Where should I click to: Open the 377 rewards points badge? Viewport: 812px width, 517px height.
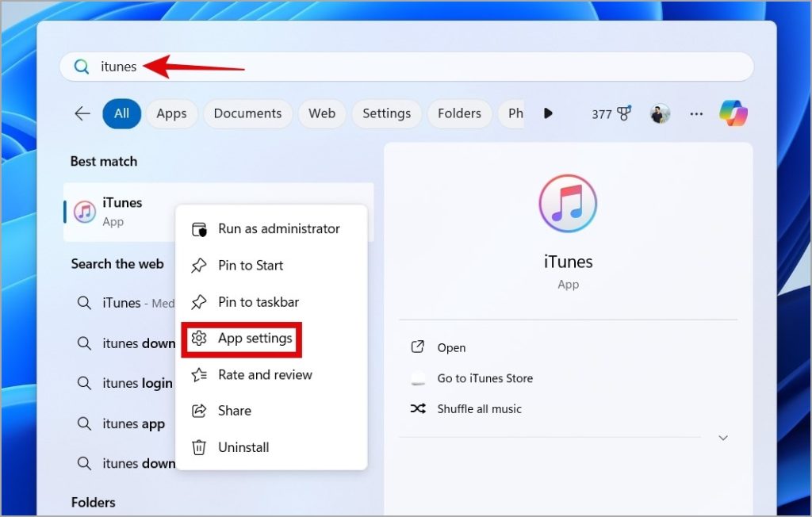[611, 113]
